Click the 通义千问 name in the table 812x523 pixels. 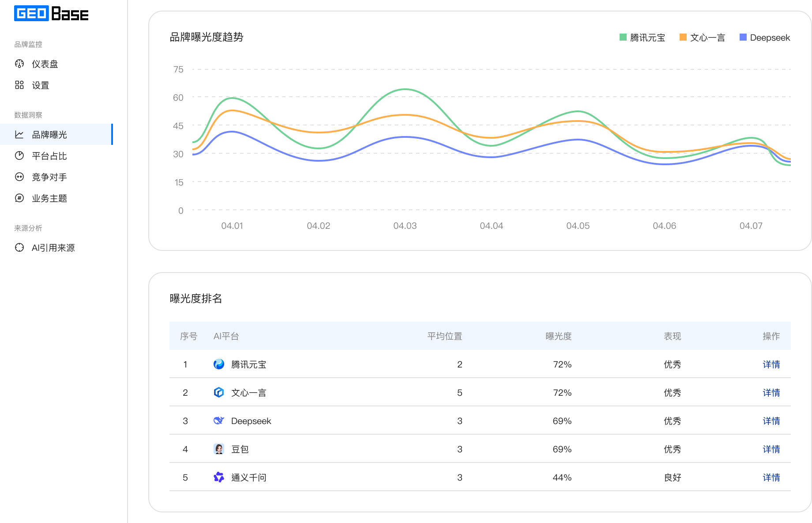(249, 478)
